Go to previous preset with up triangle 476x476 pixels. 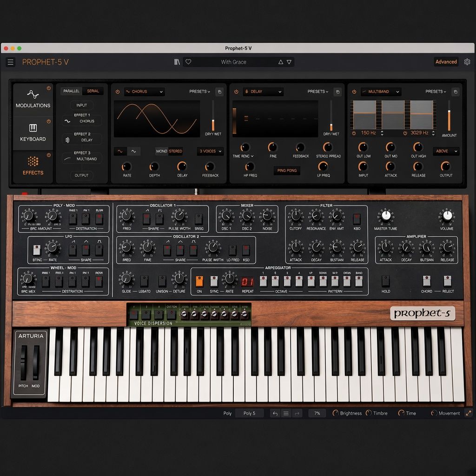(281, 62)
